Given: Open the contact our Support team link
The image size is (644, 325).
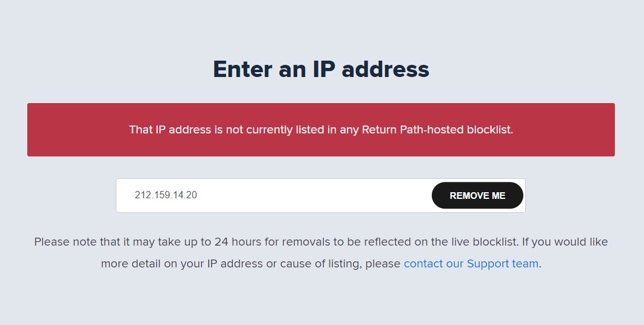Looking at the screenshot, I should pos(471,264).
